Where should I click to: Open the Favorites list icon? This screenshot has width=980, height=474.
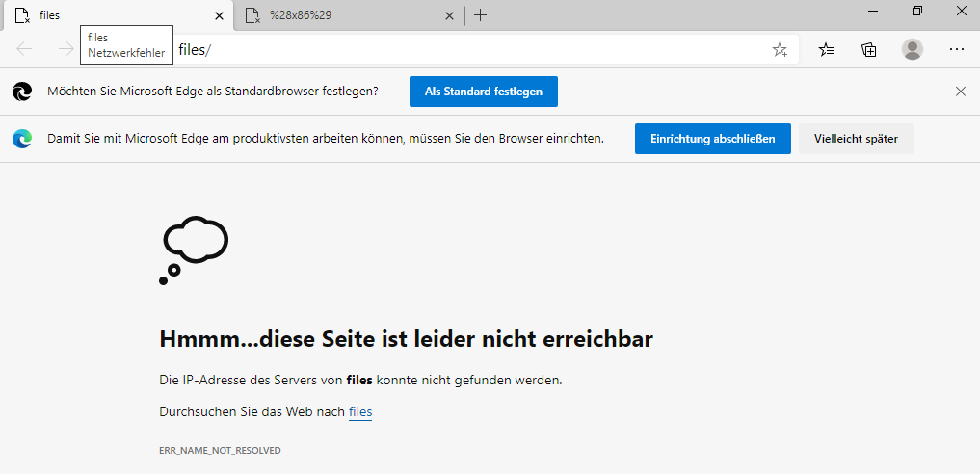pos(826,50)
